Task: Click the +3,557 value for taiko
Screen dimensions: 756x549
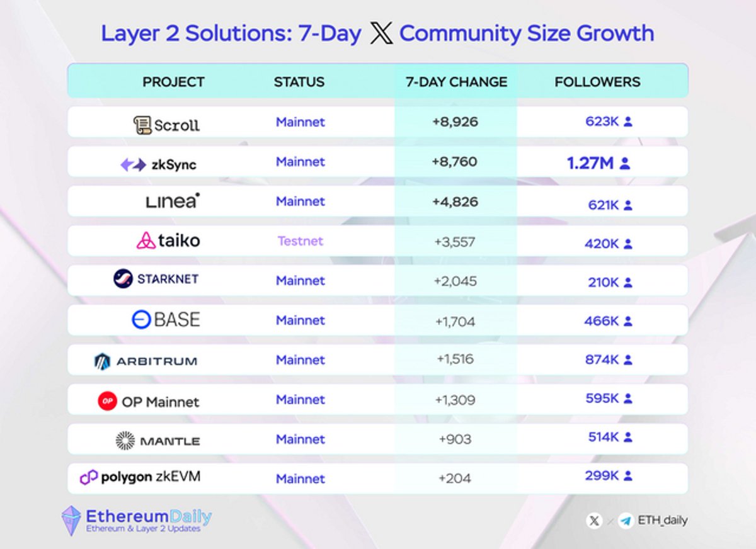Action: pos(455,242)
